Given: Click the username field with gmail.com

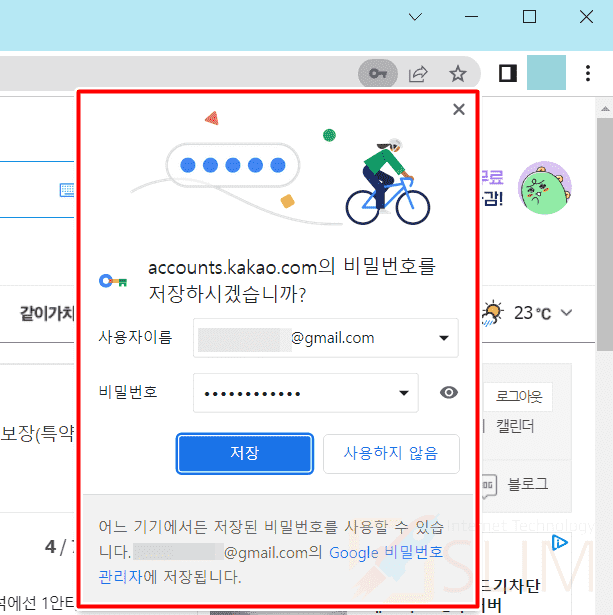Looking at the screenshot, I should pyautogui.click(x=326, y=338).
